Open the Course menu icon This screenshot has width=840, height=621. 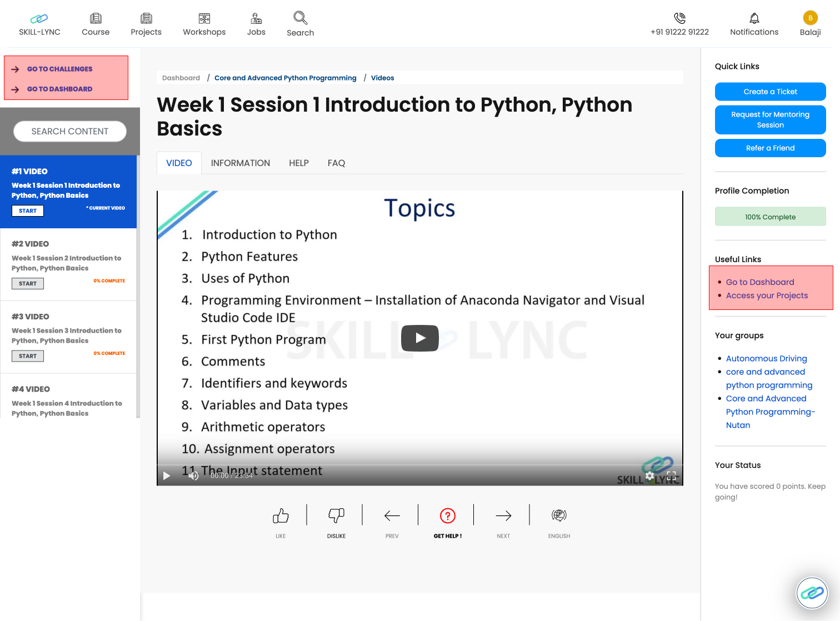click(x=96, y=18)
